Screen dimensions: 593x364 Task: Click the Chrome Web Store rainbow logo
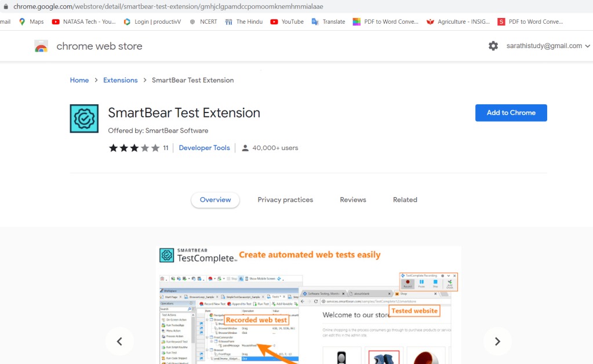[x=41, y=46]
